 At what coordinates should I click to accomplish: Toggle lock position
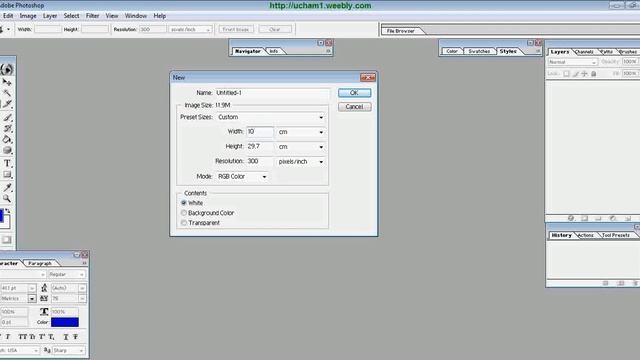tap(584, 74)
